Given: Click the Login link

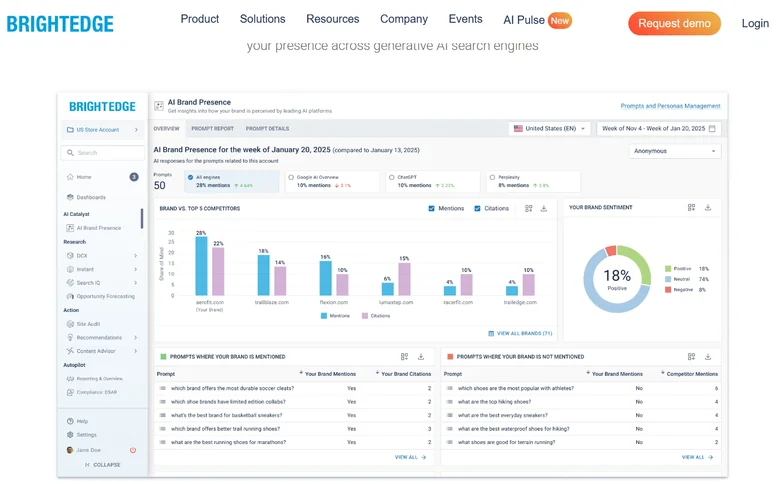Looking at the screenshot, I should 755,23.
